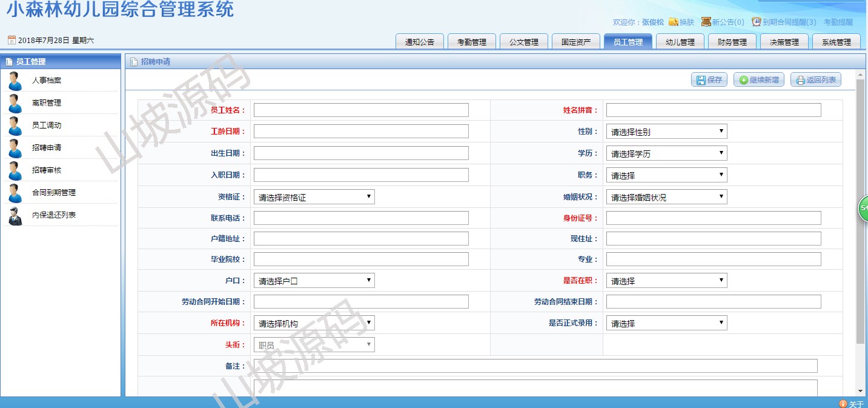Click the 新公告 notice icon
Viewport: 868px width, 408px height.
(706, 22)
